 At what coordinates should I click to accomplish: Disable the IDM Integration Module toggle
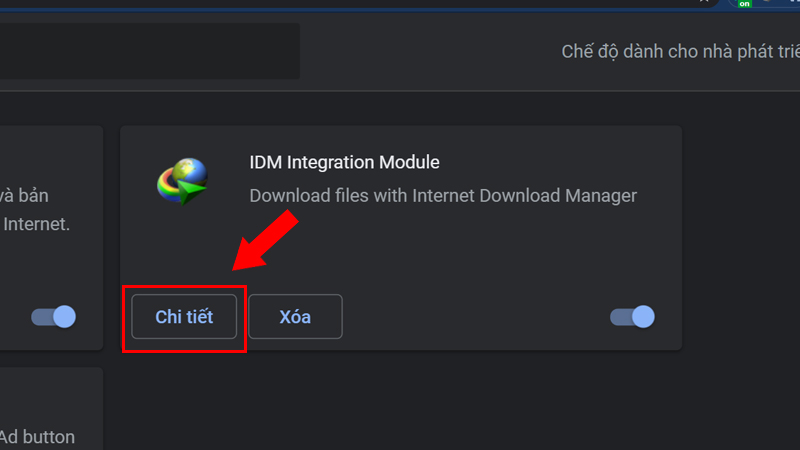[632, 317]
